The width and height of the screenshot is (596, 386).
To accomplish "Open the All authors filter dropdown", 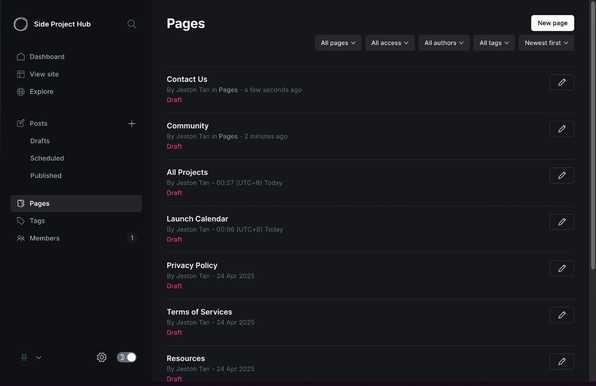I will click(444, 43).
